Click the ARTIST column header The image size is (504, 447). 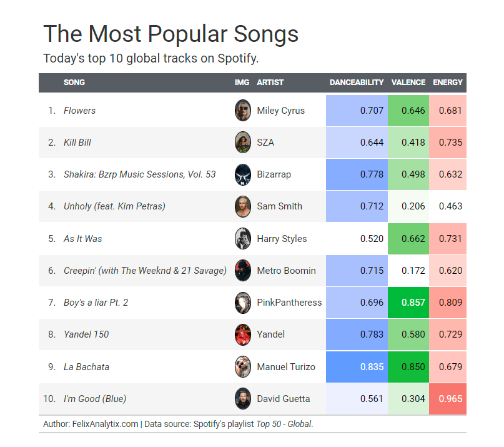[x=270, y=83]
